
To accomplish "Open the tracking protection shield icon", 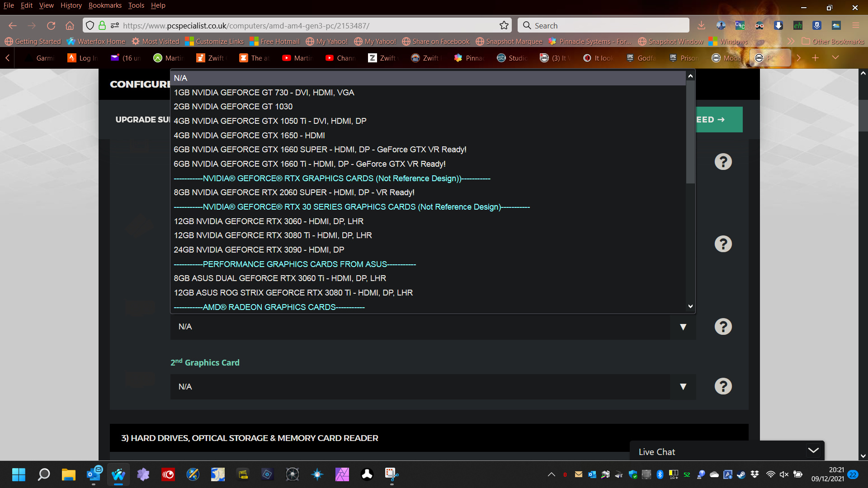I will click(90, 26).
